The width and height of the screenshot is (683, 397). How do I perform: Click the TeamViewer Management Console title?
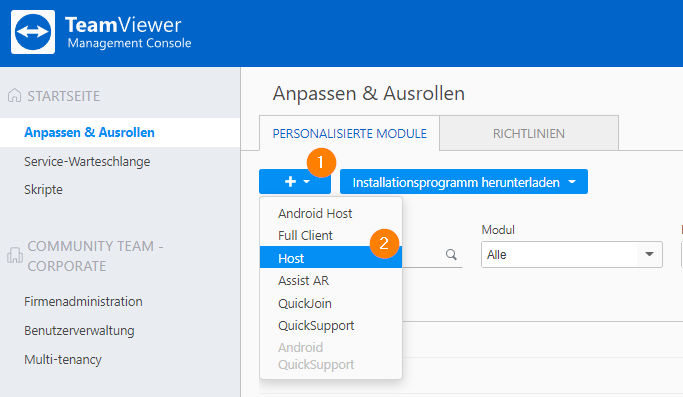coord(128,32)
